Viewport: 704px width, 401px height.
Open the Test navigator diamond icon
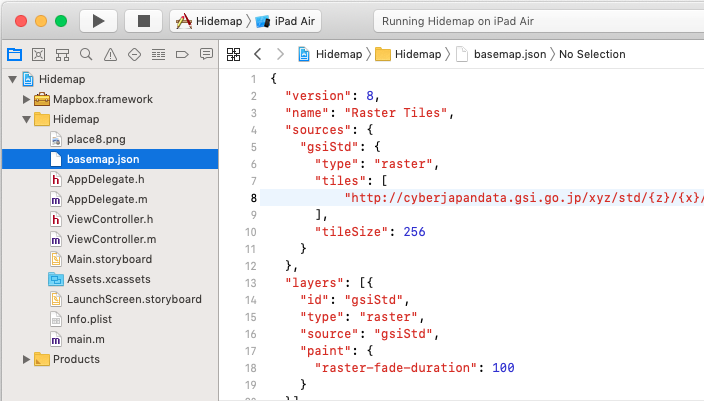coord(133,54)
